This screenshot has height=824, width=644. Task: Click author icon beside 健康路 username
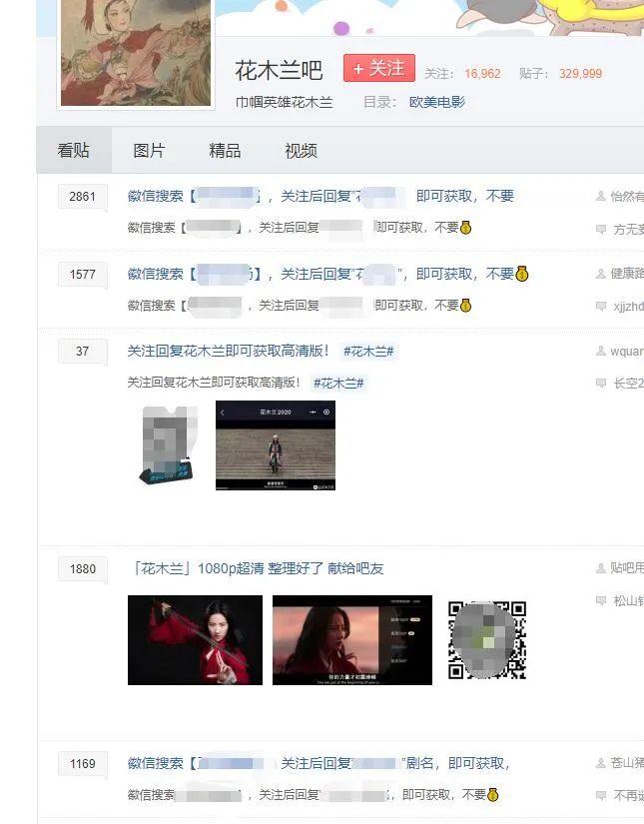tap(601, 274)
